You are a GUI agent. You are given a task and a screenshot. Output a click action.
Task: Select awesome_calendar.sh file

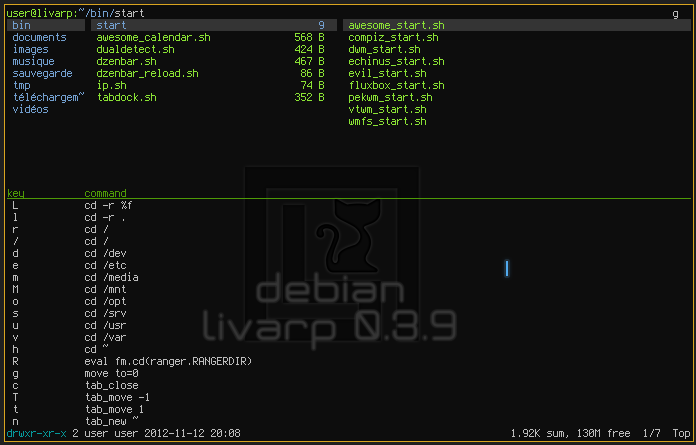(x=153, y=37)
